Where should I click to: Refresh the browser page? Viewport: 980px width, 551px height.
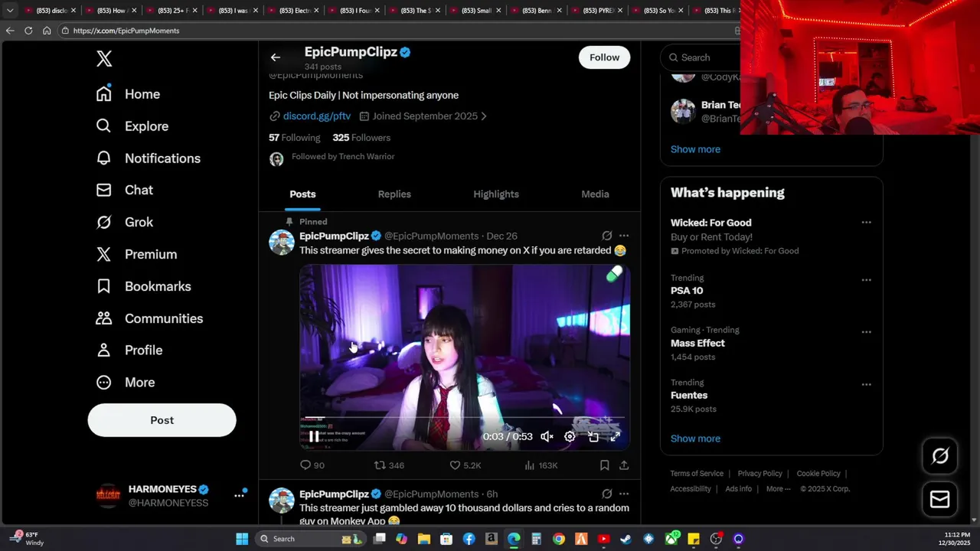click(28, 31)
